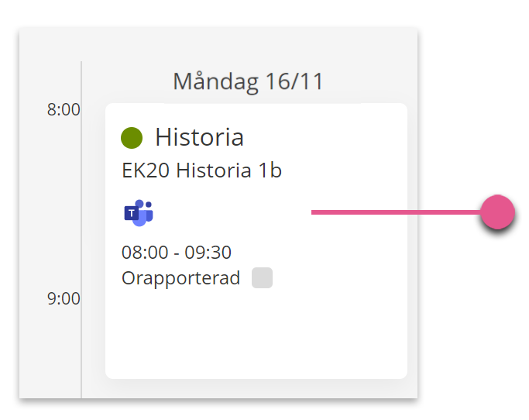Select the 9:00 time slot label
Viewport: 529px width, 420px height.
point(64,299)
